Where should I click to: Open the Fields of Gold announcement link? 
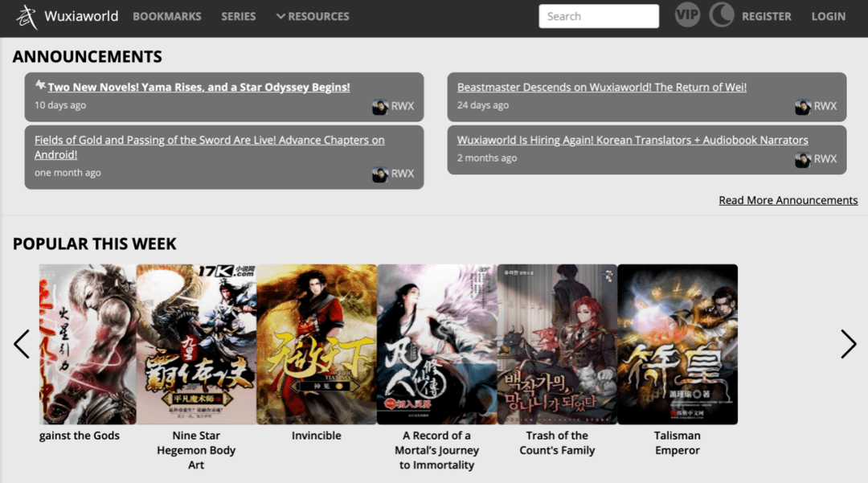[209, 147]
